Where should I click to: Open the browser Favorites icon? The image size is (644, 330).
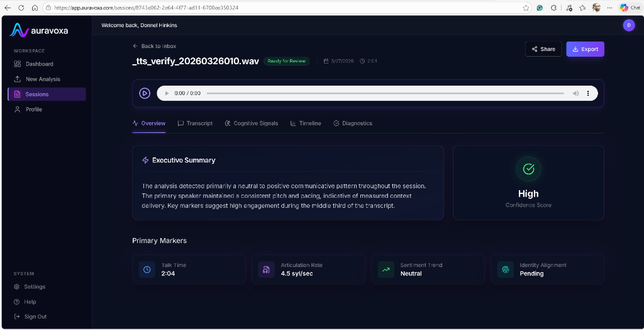[x=582, y=8]
